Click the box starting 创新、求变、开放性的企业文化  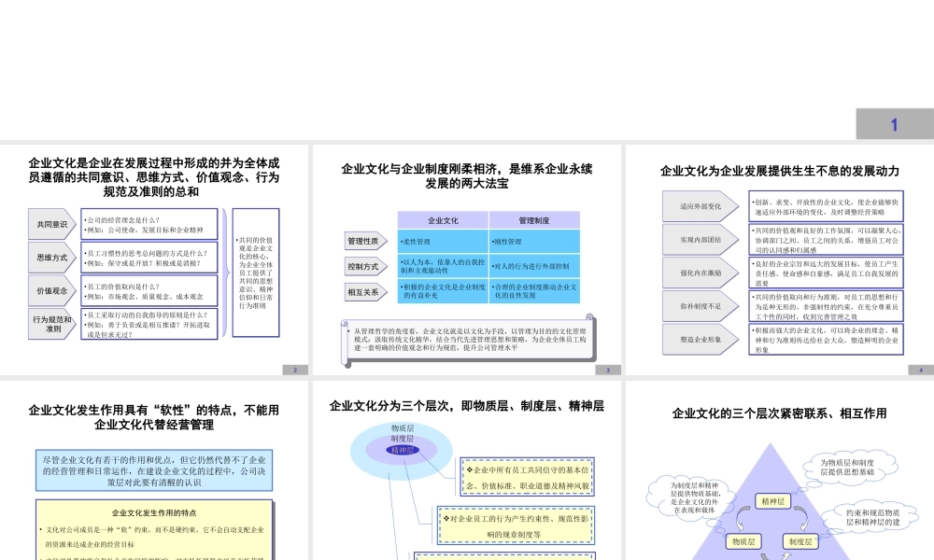tap(827, 206)
